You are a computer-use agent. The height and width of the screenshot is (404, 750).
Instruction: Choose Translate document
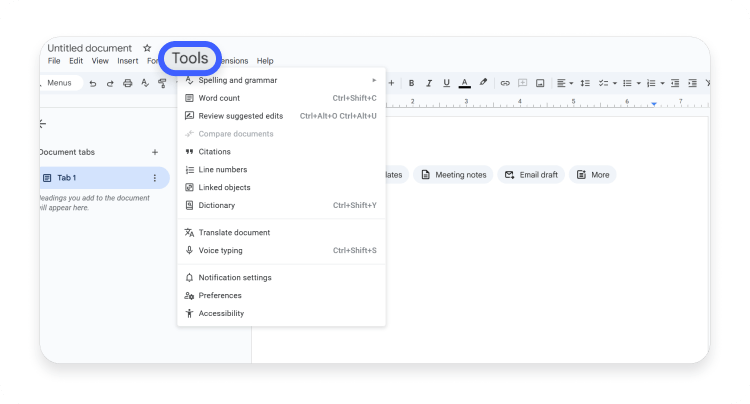click(281, 232)
